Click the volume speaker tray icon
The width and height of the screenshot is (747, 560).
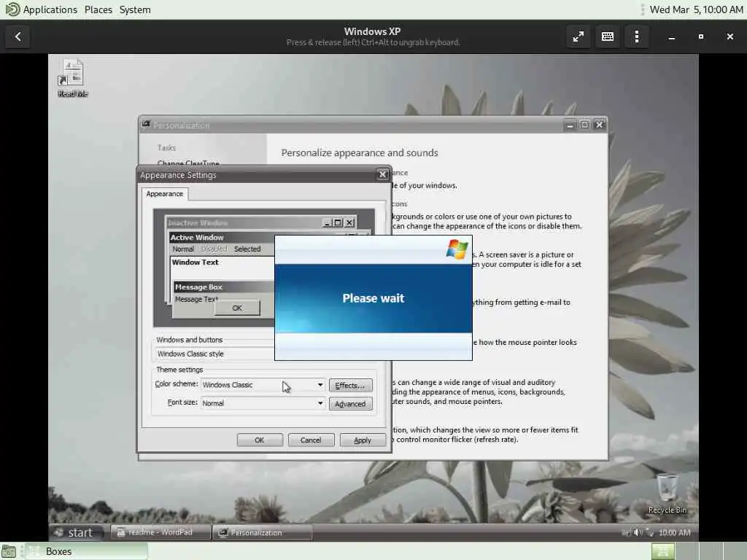click(x=638, y=532)
